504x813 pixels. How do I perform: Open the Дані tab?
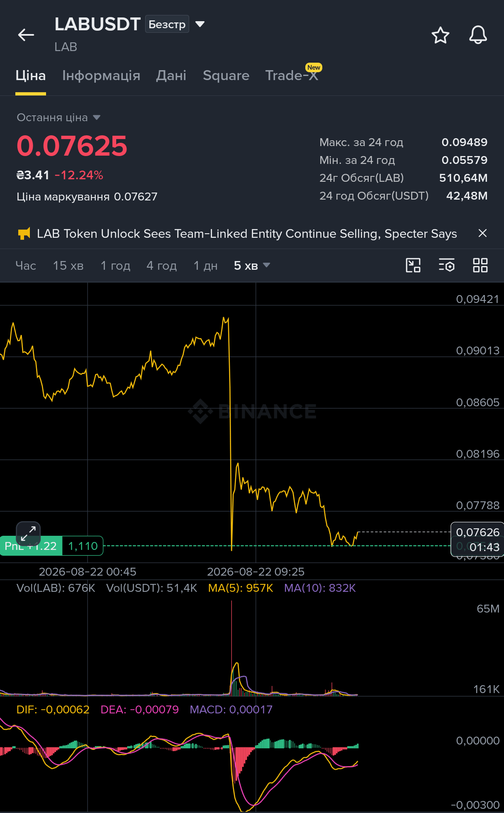[171, 76]
